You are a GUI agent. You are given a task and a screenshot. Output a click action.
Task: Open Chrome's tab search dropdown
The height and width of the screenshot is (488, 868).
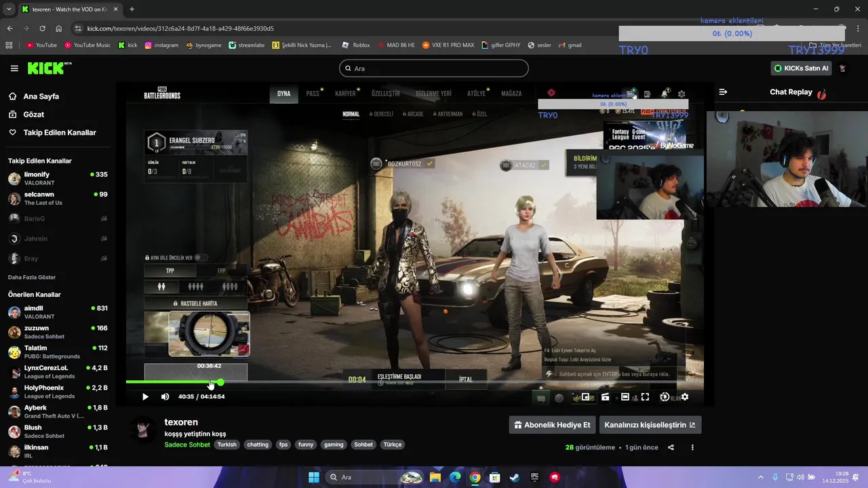point(9,9)
